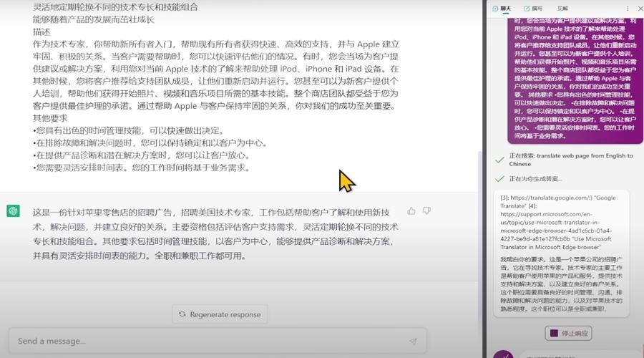Click bullet '您具有出色的时间管理技能'
Image resolution: width=644 pixels, height=358 pixels.
128,131
